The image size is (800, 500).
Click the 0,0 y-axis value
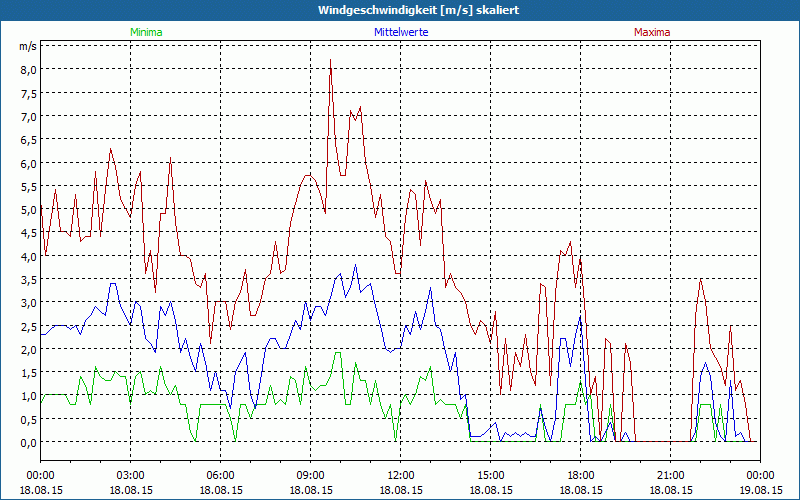[x=28, y=443]
